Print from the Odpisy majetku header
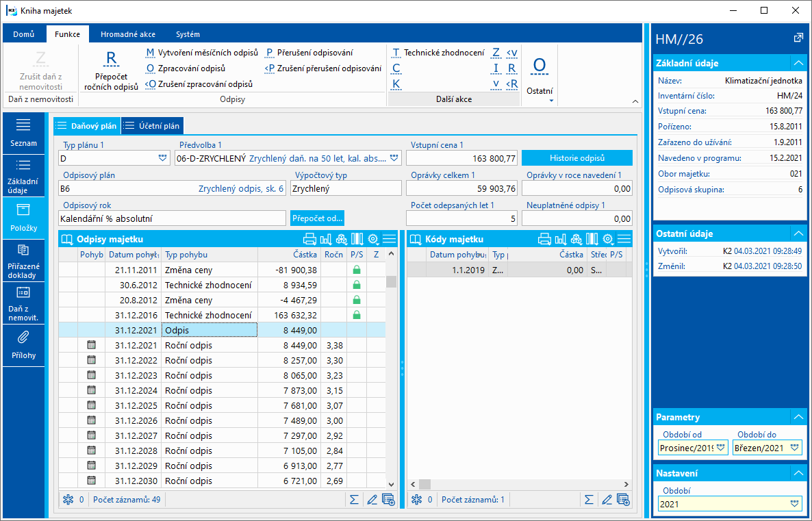 [309, 239]
